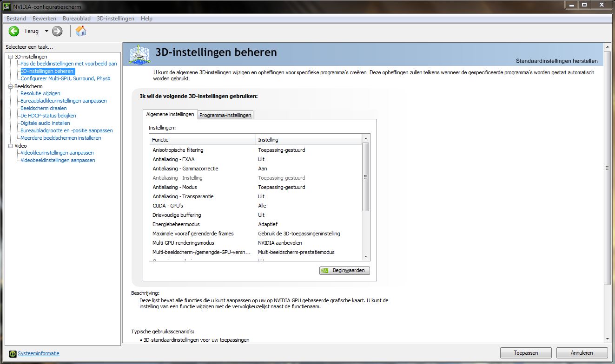This screenshot has height=364, width=615.
Task: Open the Bestand menu
Action: (16, 19)
